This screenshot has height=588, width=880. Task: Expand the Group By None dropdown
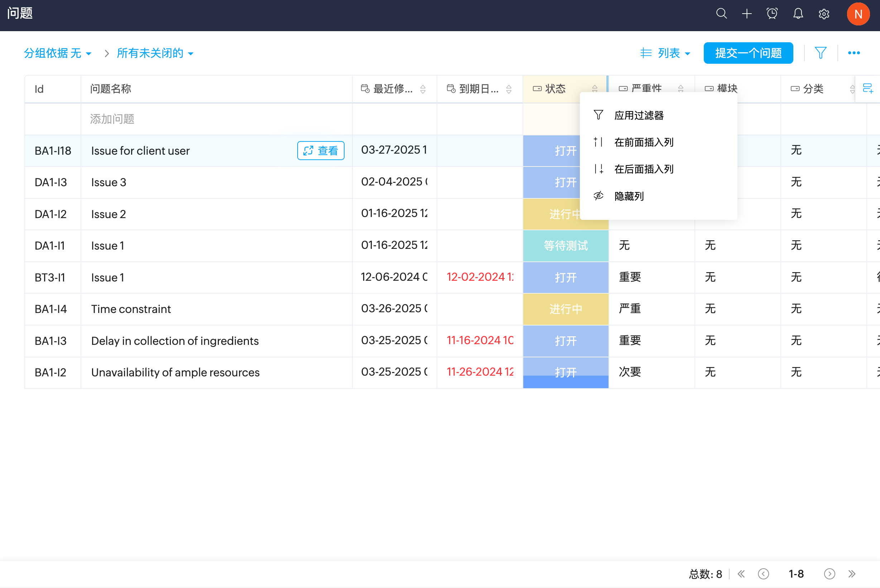tap(58, 53)
